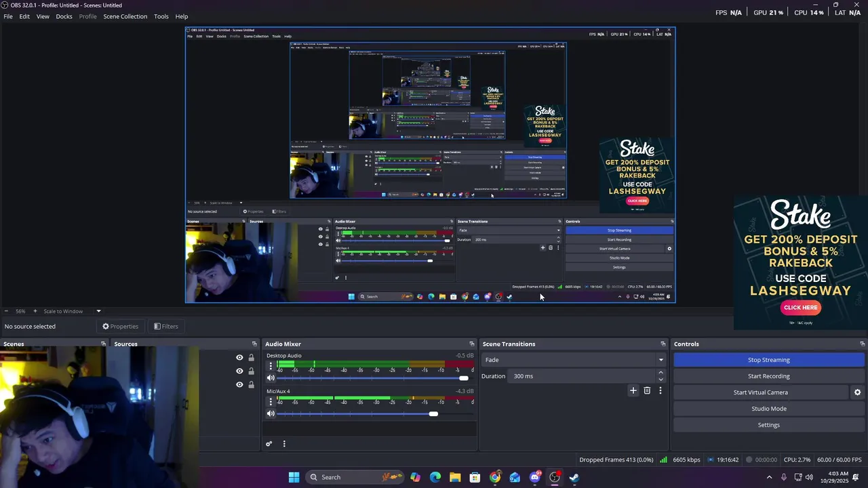
Task: Open Google Chrome from taskbar
Action: pyautogui.click(x=495, y=477)
